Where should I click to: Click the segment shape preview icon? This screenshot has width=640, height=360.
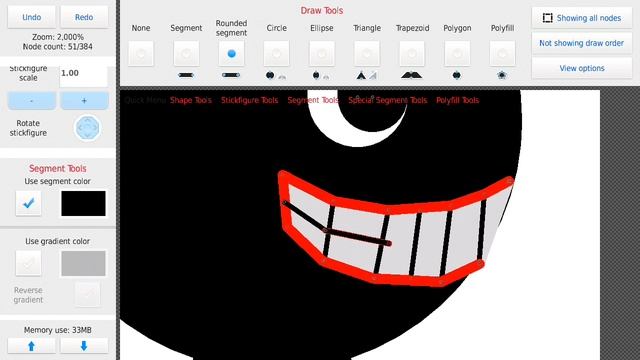(186, 75)
